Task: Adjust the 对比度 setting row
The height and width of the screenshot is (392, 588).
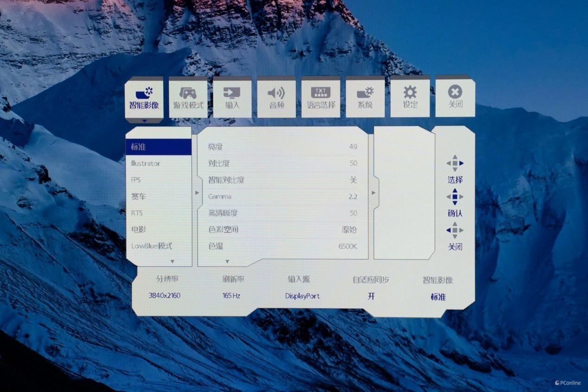Action: (283, 164)
